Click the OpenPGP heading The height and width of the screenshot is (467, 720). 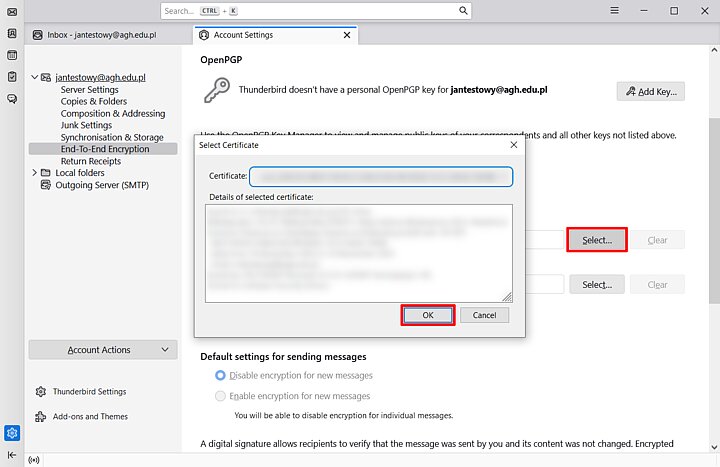coord(221,60)
